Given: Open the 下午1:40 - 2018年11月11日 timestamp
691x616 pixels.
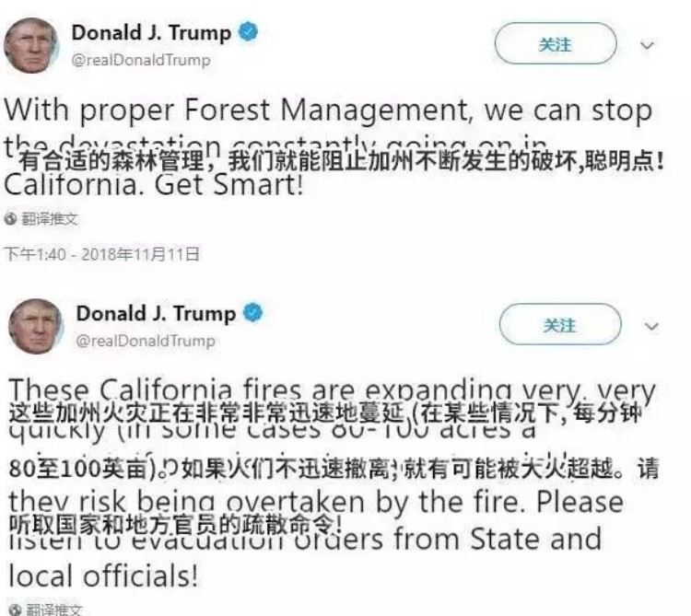Looking at the screenshot, I should point(101,254).
